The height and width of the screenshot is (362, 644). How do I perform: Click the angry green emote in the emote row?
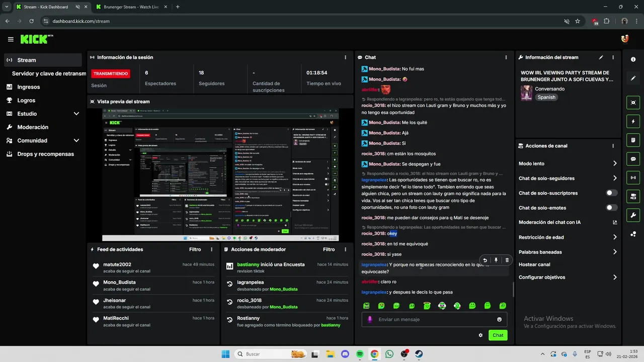tap(366, 306)
